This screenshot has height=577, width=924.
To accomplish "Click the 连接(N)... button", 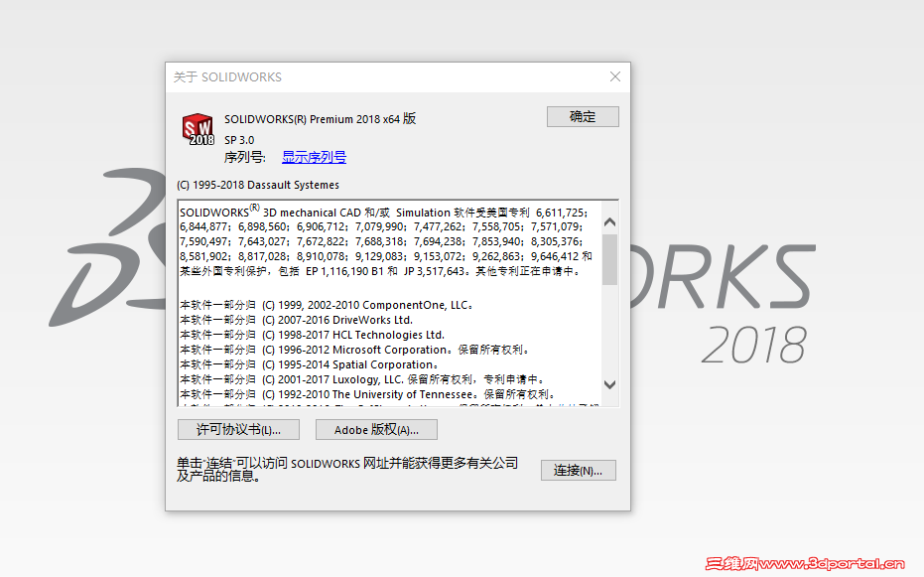I will 578,471.
